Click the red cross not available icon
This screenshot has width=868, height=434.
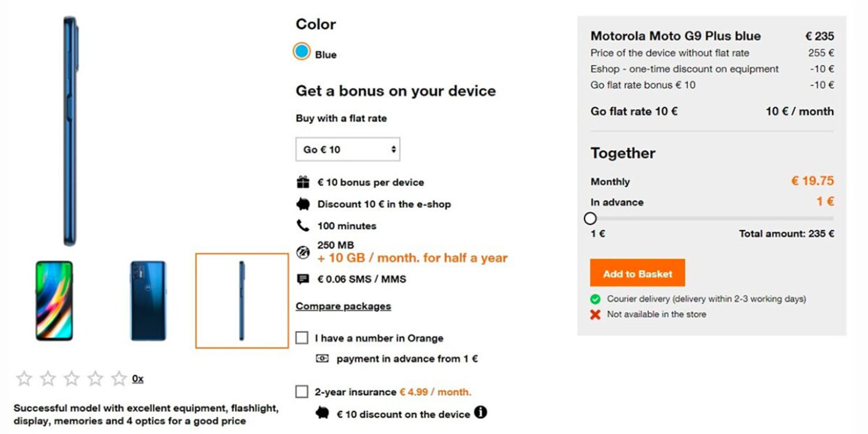pyautogui.click(x=595, y=315)
